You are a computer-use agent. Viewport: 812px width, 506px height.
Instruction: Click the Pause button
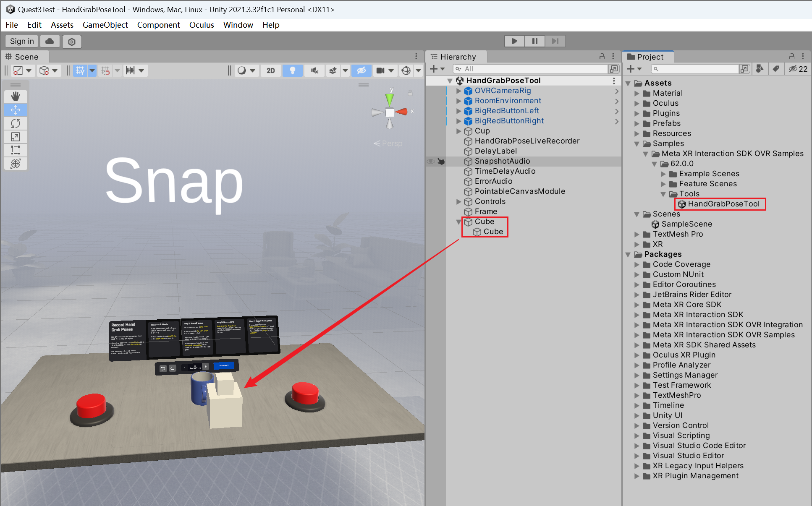point(534,41)
